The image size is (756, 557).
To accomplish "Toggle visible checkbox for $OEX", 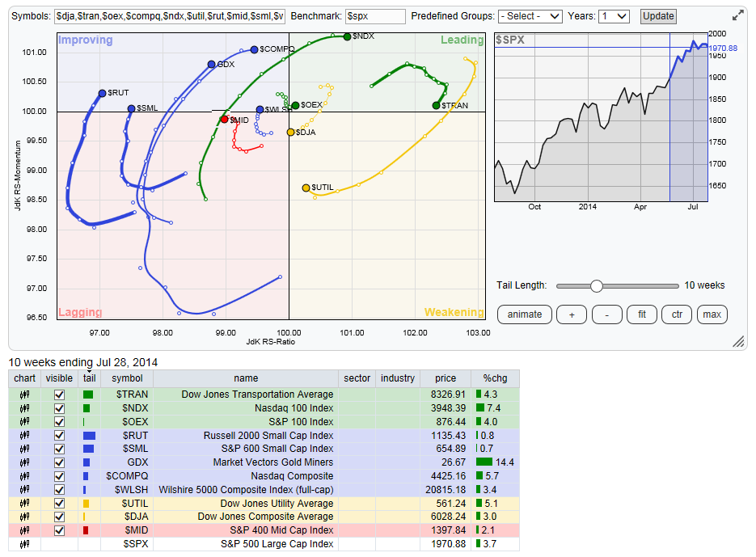I will pos(59,421).
